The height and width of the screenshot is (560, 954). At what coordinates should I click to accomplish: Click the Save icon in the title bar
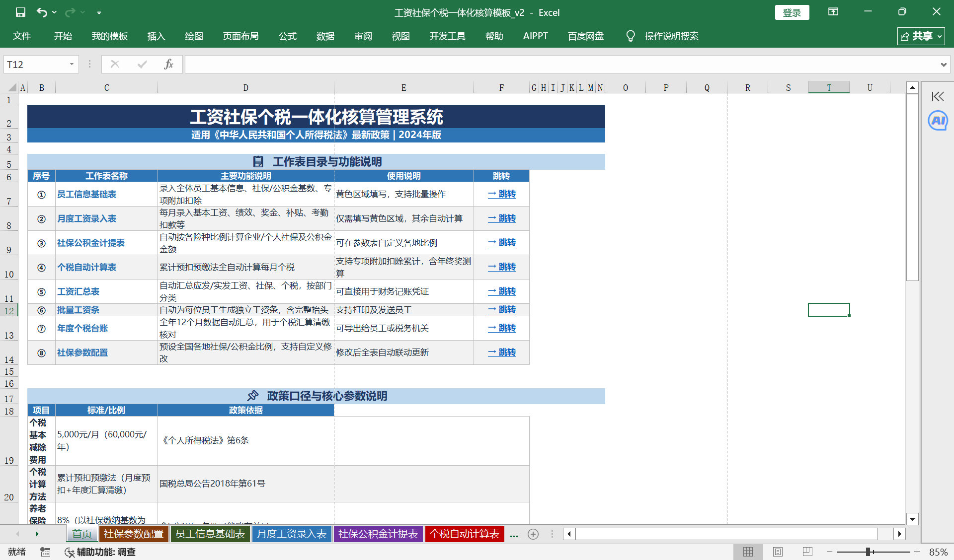pos(20,12)
